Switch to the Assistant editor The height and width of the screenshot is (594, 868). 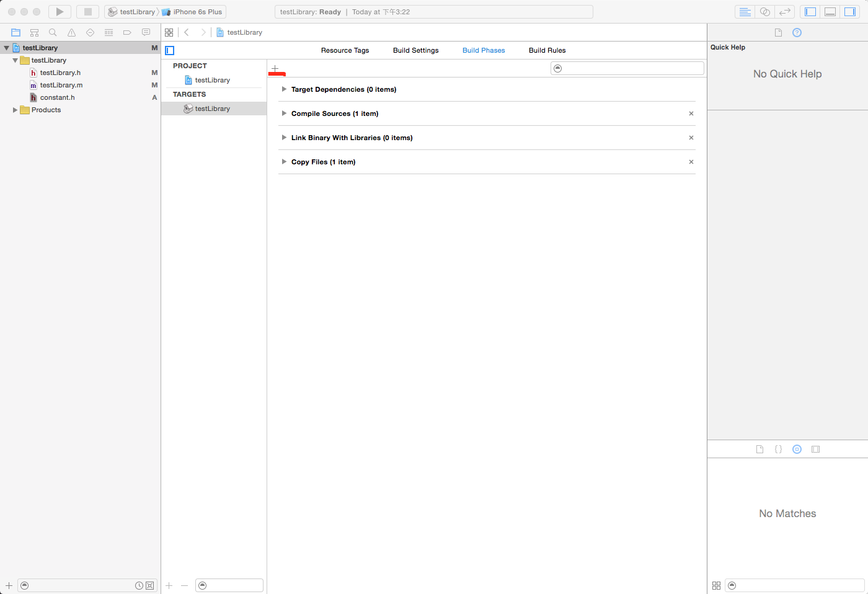(x=765, y=12)
